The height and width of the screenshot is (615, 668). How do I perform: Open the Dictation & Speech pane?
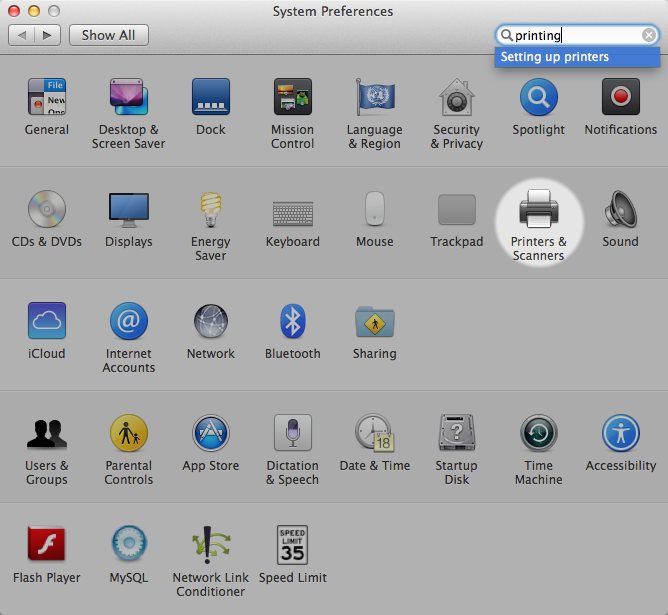pyautogui.click(x=292, y=435)
